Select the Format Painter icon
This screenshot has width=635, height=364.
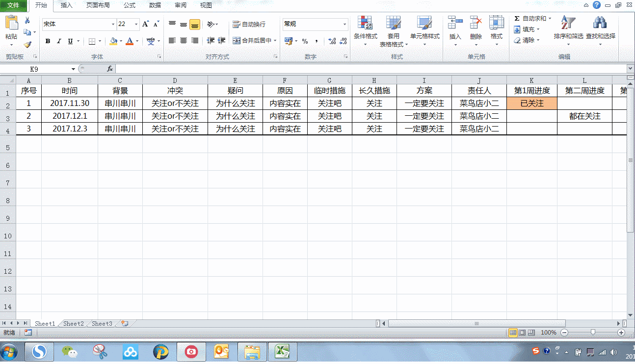pyautogui.click(x=28, y=44)
